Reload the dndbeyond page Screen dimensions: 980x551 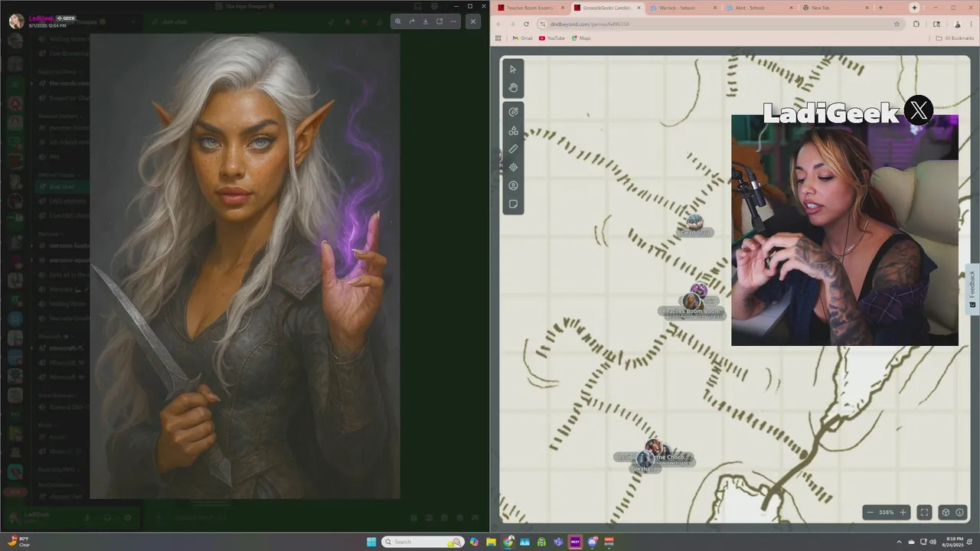pyautogui.click(x=526, y=24)
